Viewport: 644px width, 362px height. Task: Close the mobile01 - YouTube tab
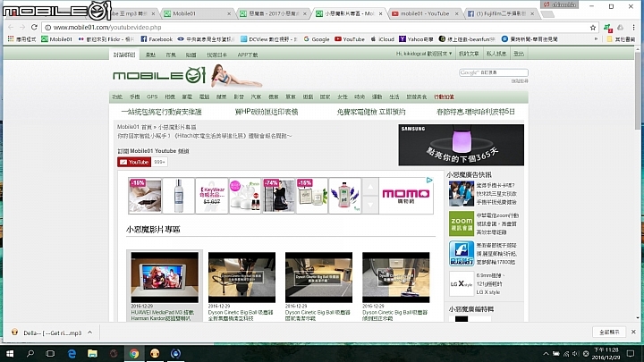(456, 13)
